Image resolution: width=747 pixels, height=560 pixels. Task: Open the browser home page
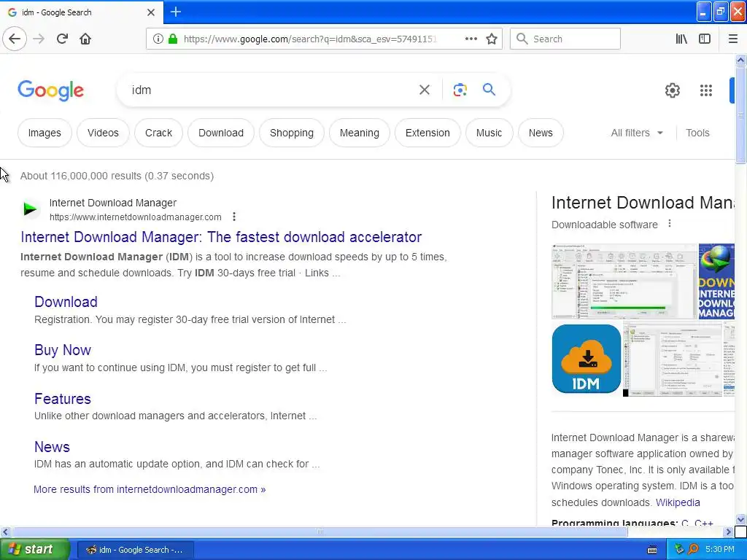click(85, 39)
